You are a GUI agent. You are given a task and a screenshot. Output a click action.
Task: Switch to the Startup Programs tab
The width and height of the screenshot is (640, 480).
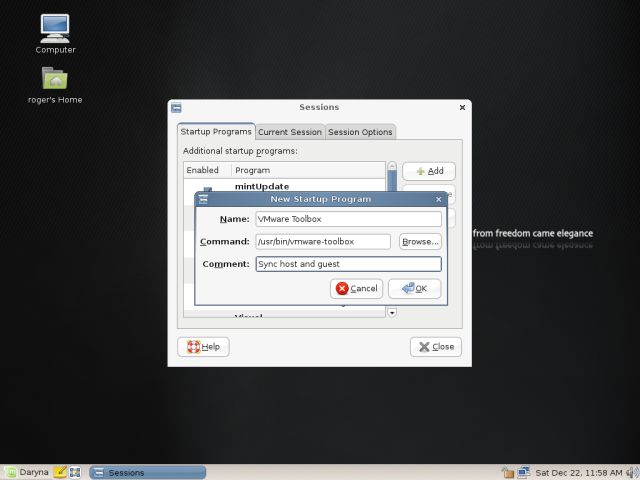216,131
